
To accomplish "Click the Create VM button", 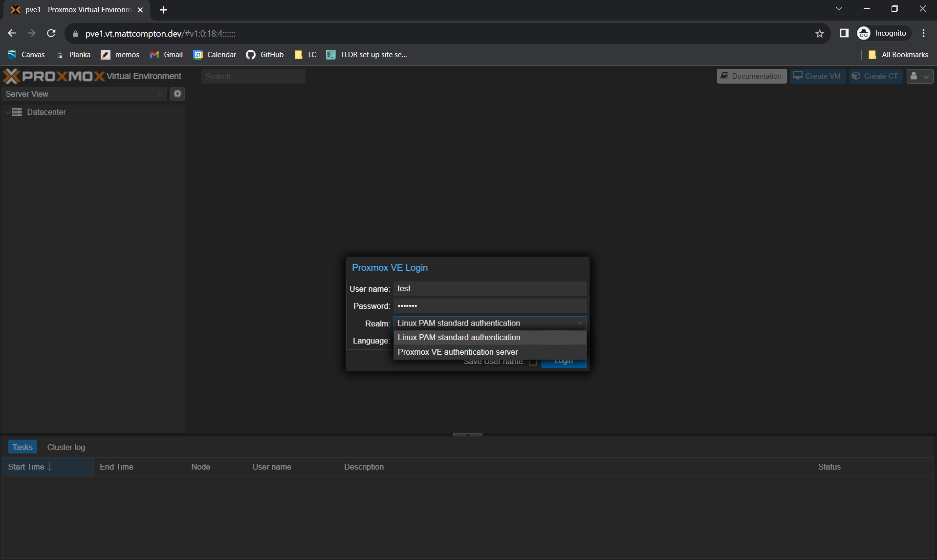I will pos(818,76).
